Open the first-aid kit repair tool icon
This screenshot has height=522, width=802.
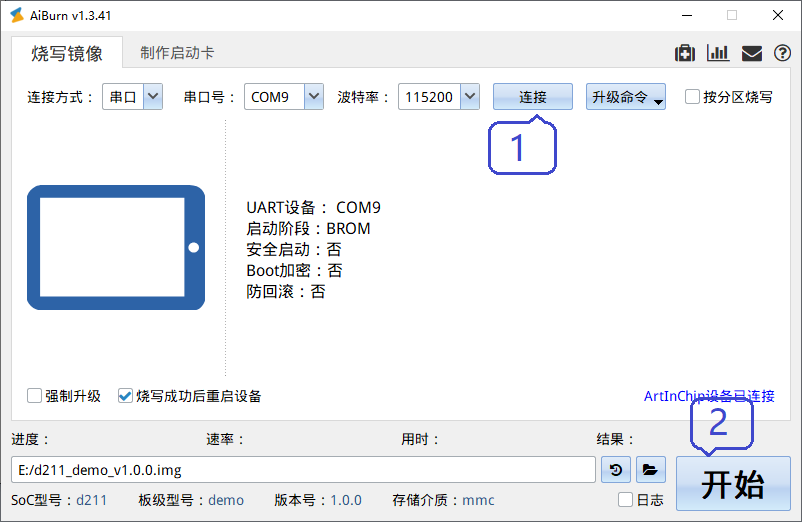click(685, 54)
